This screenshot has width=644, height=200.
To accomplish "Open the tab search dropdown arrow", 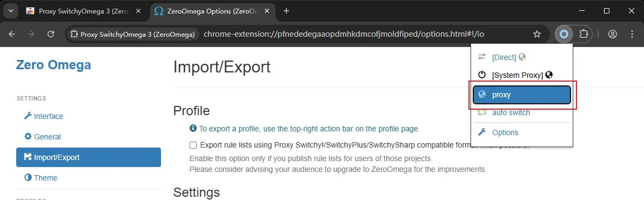I will pyautogui.click(x=11, y=11).
